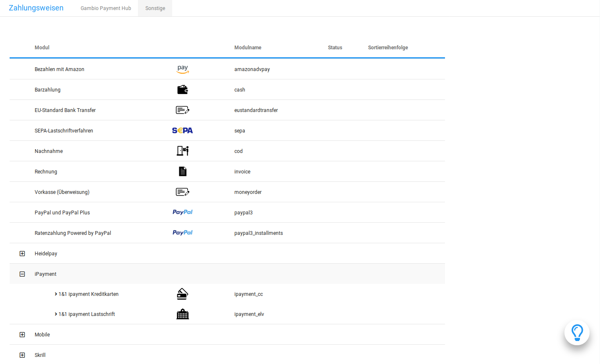The image size is (600, 364).
Task: Click the invoice document icon for Rechnung
Action: pyautogui.click(x=183, y=171)
